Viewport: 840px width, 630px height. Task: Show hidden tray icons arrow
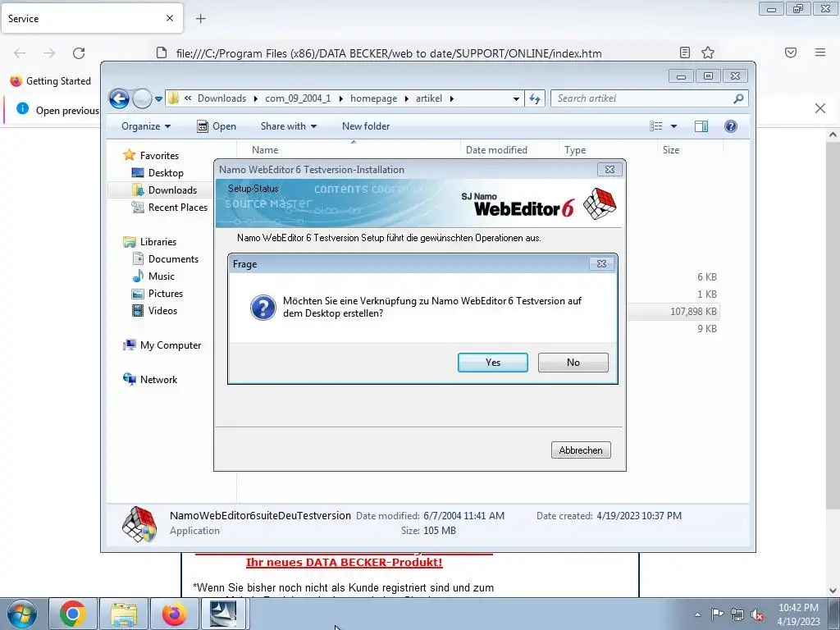click(x=697, y=614)
